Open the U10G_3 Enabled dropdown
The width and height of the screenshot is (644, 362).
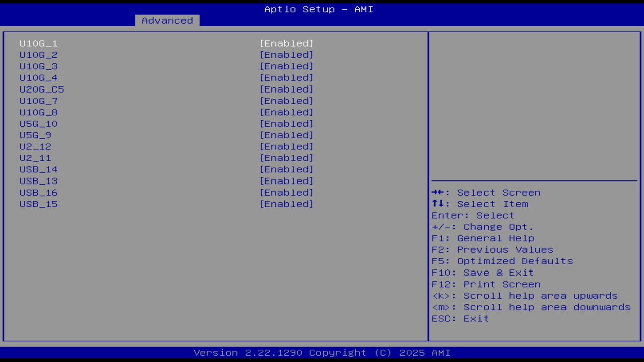click(x=286, y=66)
